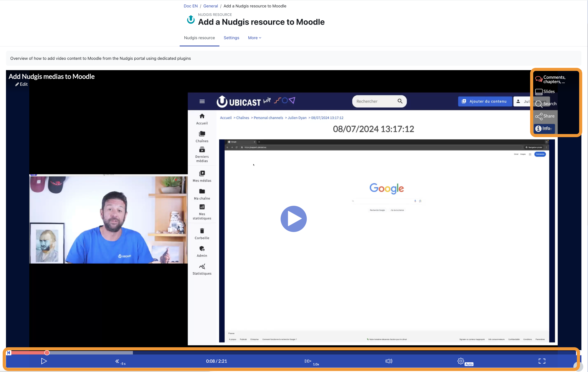588x372 pixels.
Task: Click the Mes statistiques sidebar icon
Action: pos(202,207)
